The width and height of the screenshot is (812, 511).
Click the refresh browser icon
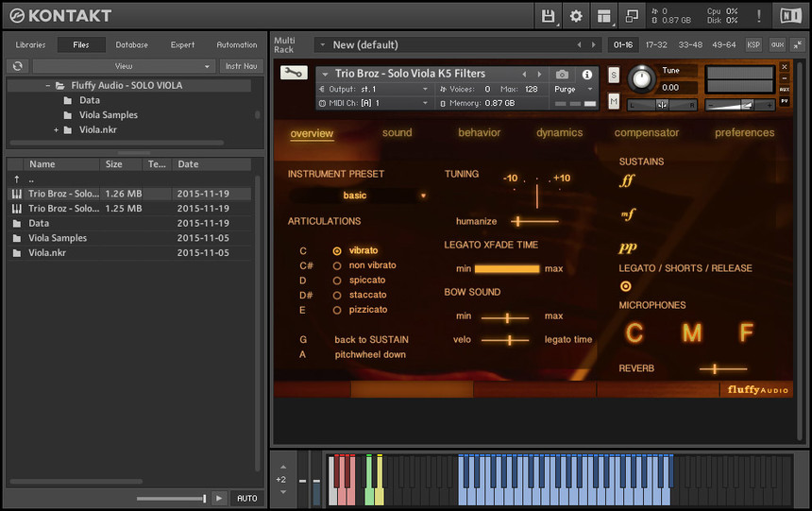click(18, 66)
